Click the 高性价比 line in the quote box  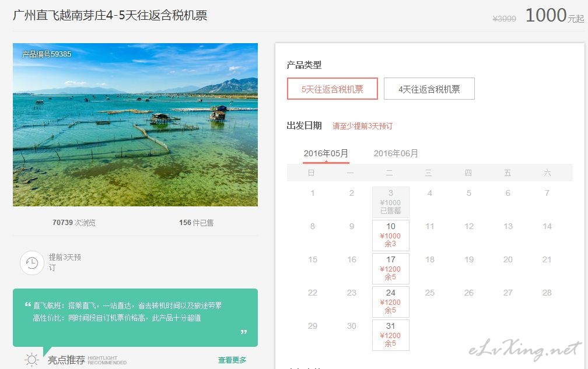(117, 318)
